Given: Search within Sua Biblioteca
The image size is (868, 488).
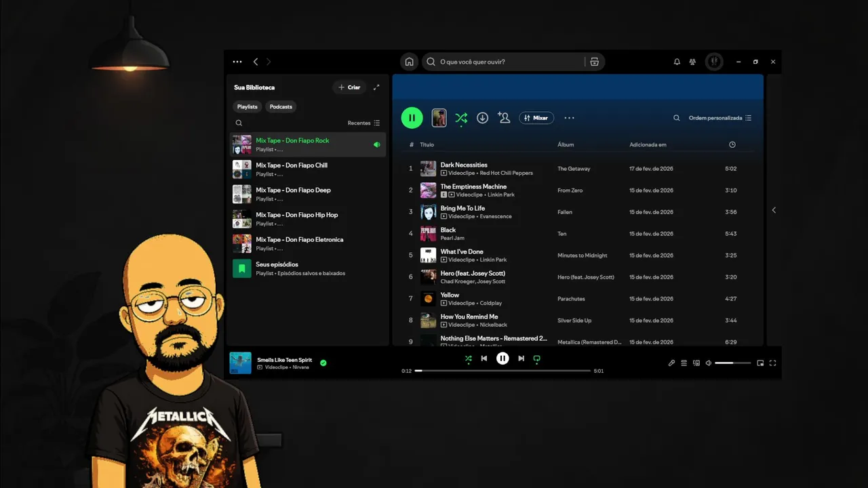Looking at the screenshot, I should coord(239,123).
